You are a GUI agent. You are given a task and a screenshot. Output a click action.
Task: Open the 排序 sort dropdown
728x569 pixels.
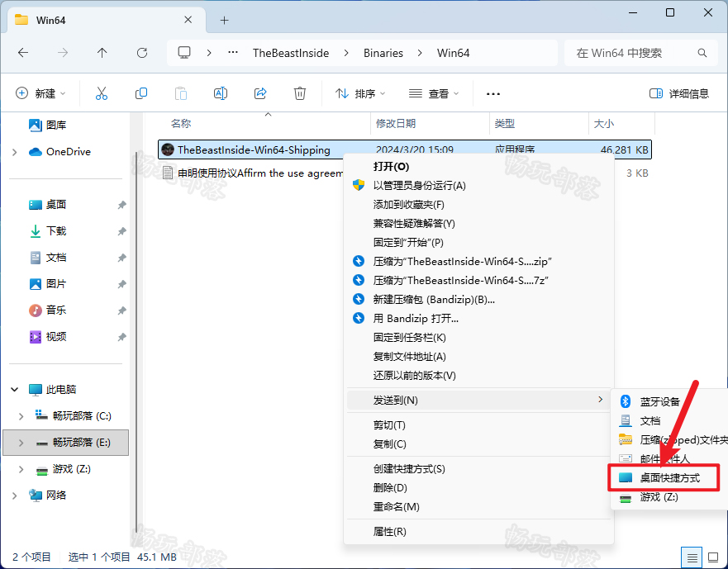tap(360, 94)
